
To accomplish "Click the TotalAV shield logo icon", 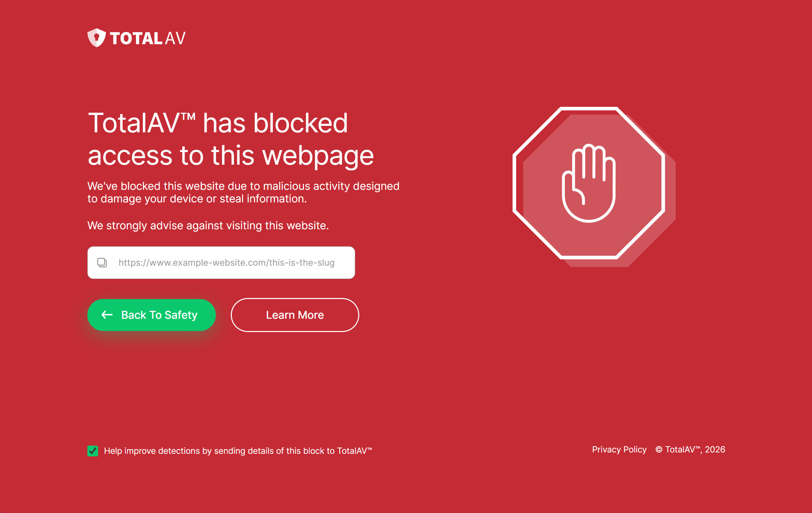I will (x=97, y=38).
